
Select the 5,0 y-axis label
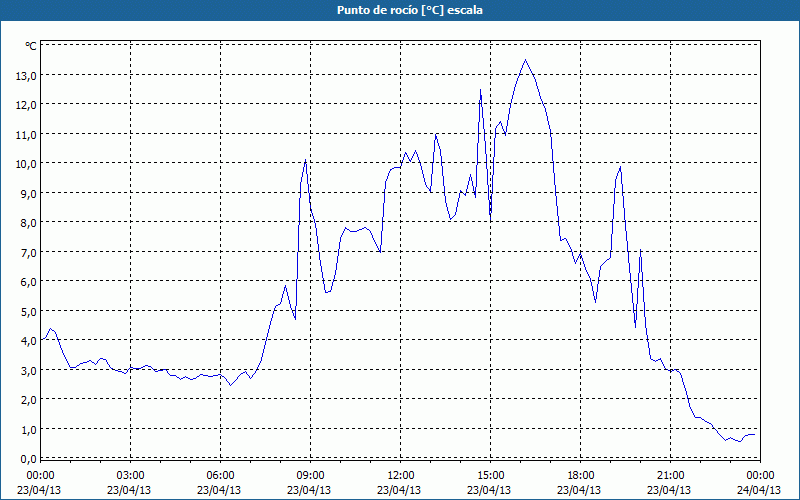28,311
